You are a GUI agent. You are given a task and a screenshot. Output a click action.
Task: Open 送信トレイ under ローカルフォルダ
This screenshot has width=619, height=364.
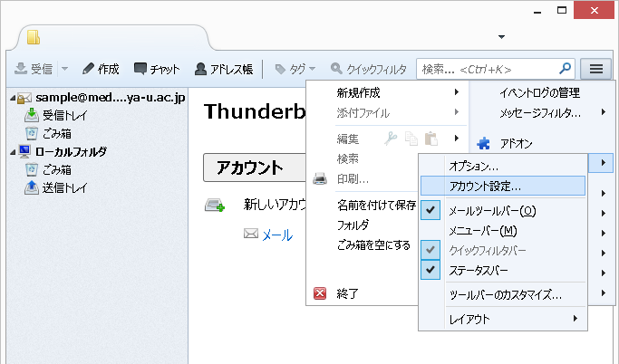pos(64,188)
